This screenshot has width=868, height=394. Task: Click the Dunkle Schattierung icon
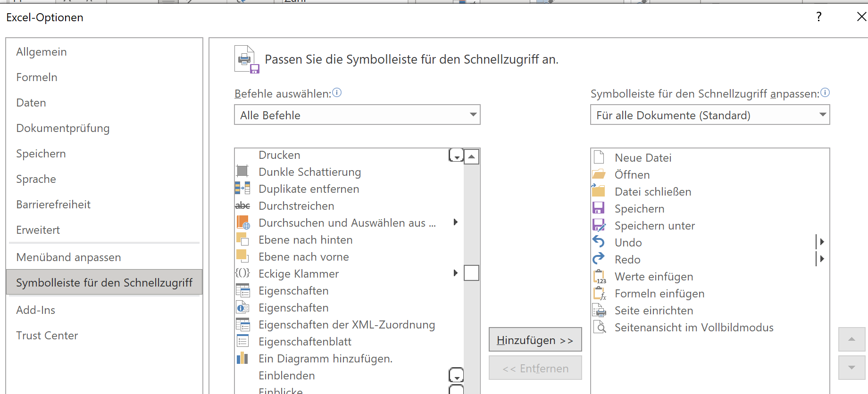point(242,171)
